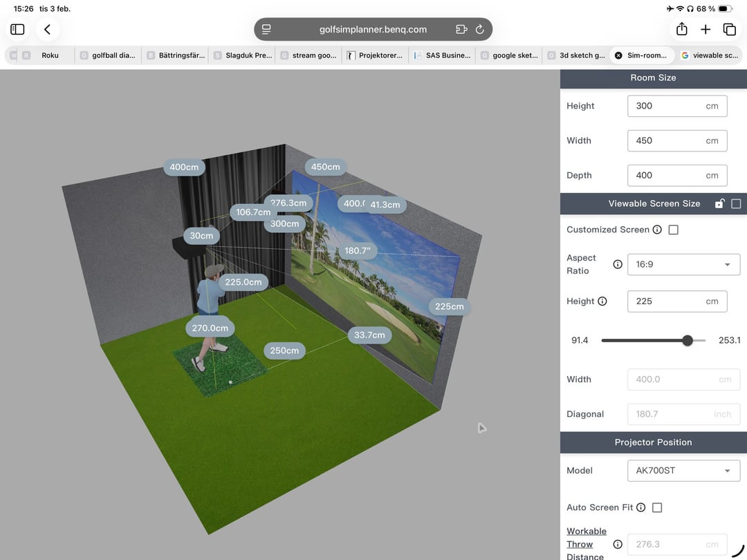Tap the Share icon in Safari toolbar
The height and width of the screenshot is (560, 747).
(682, 29)
